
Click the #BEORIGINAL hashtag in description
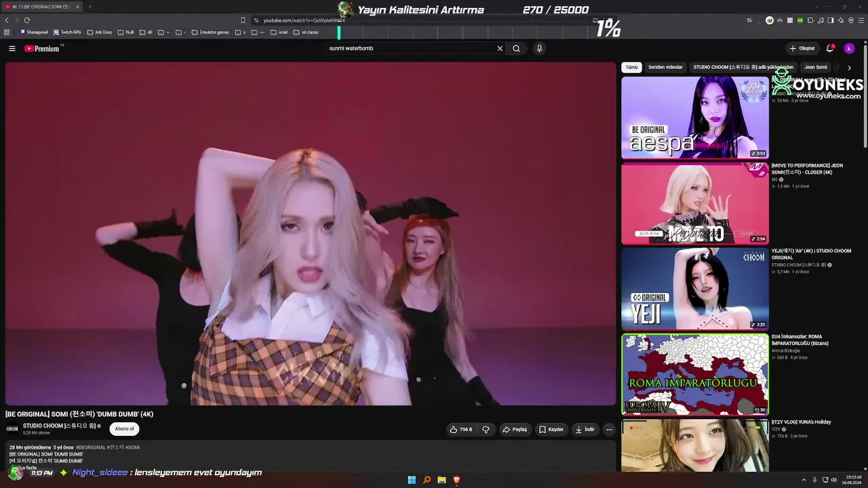[x=90, y=447]
